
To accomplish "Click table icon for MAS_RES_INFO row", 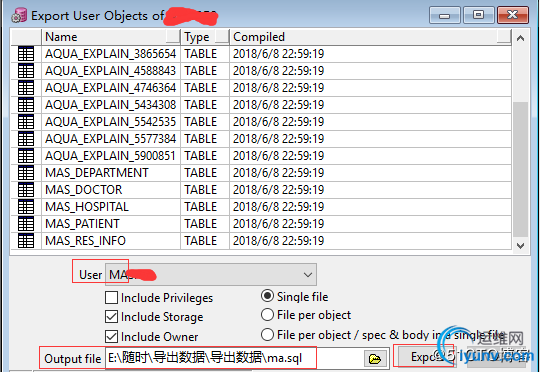I will pyautogui.click(x=26, y=241).
